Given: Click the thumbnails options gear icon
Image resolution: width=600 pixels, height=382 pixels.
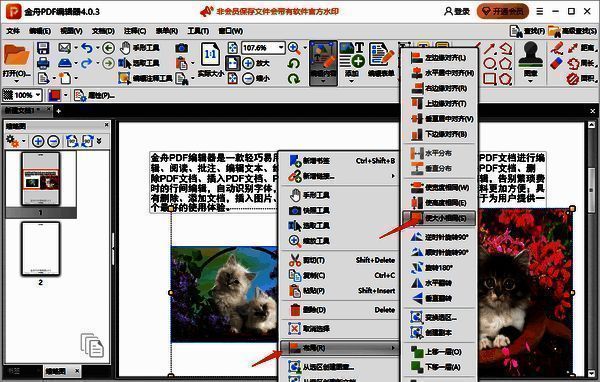Looking at the screenshot, I should pos(12,141).
